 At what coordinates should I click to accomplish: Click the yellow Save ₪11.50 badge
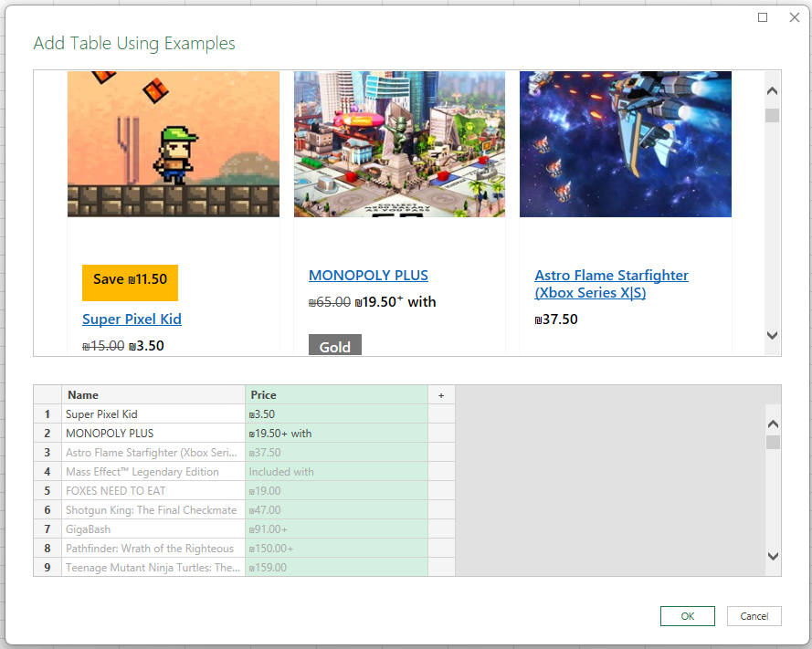pyautogui.click(x=130, y=283)
